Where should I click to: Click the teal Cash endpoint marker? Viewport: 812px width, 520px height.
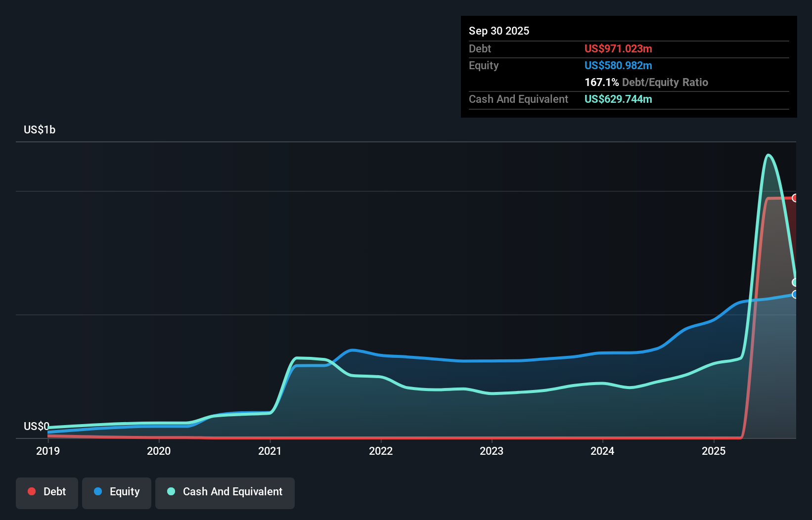click(795, 282)
